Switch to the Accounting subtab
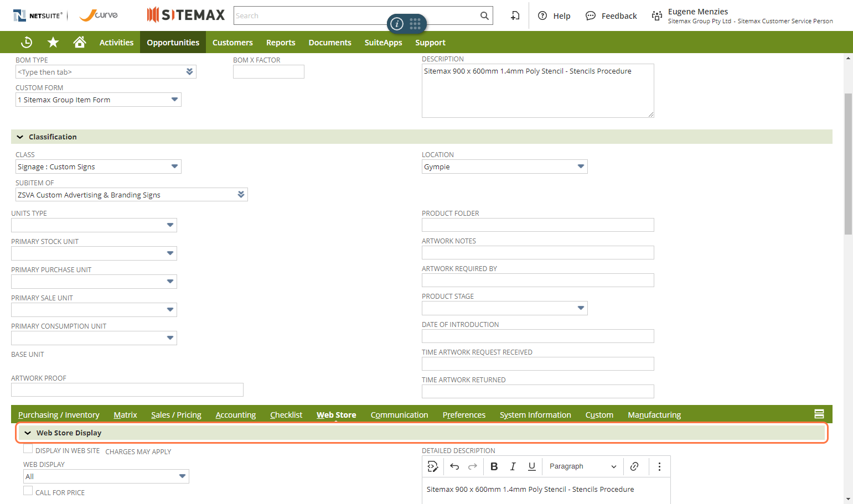The height and width of the screenshot is (504, 853). [x=236, y=415]
